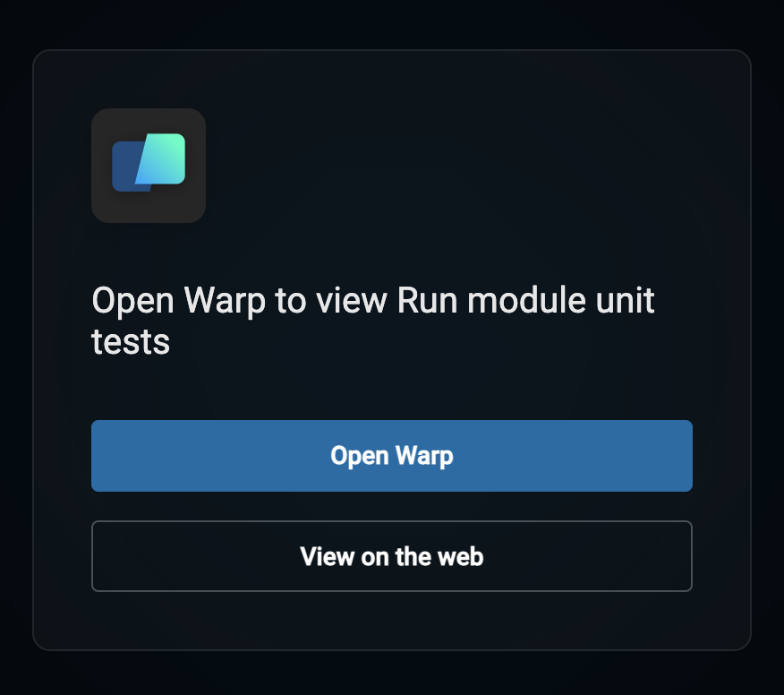
Task: Continue to web view of the tests
Action: (391, 556)
